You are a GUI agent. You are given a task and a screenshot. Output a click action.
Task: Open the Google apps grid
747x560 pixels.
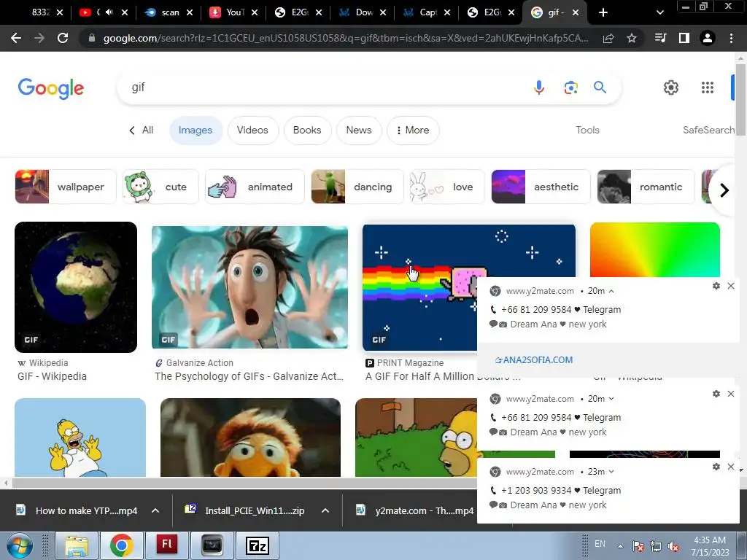tap(708, 87)
